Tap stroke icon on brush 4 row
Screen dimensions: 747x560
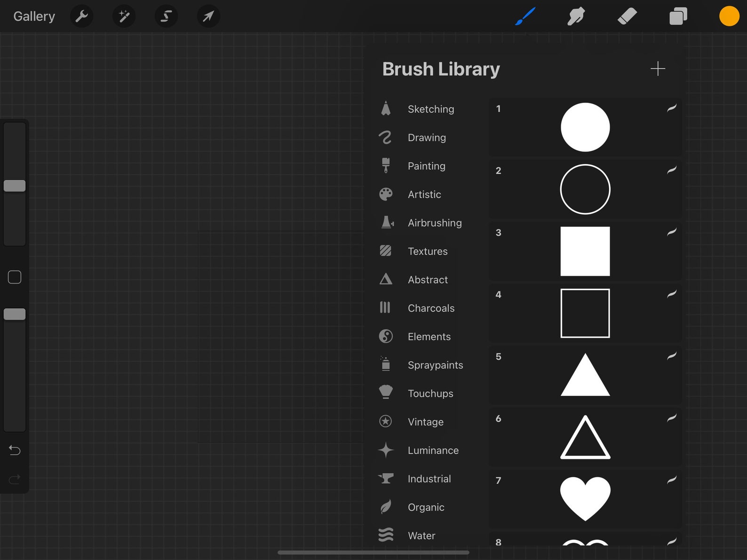672,294
